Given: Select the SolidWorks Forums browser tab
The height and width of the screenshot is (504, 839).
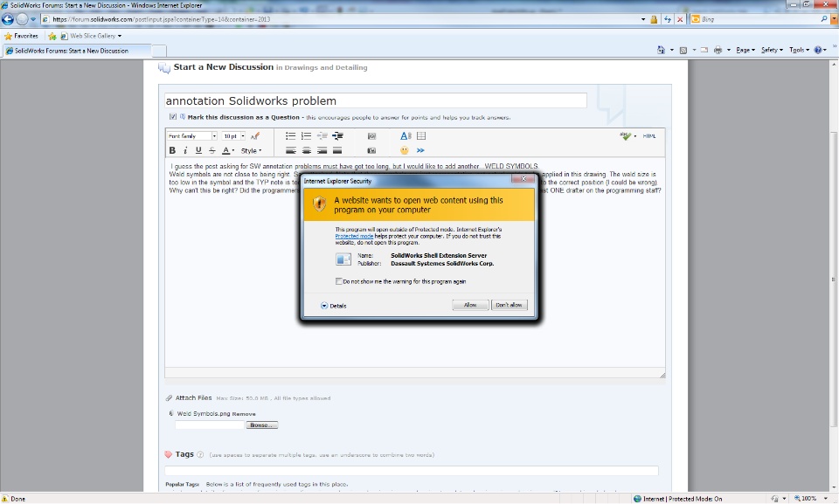Looking at the screenshot, I should [x=77, y=51].
